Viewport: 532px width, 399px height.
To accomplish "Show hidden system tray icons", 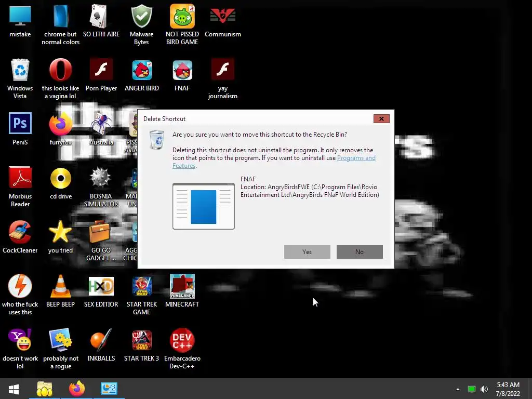I will pyautogui.click(x=458, y=389).
